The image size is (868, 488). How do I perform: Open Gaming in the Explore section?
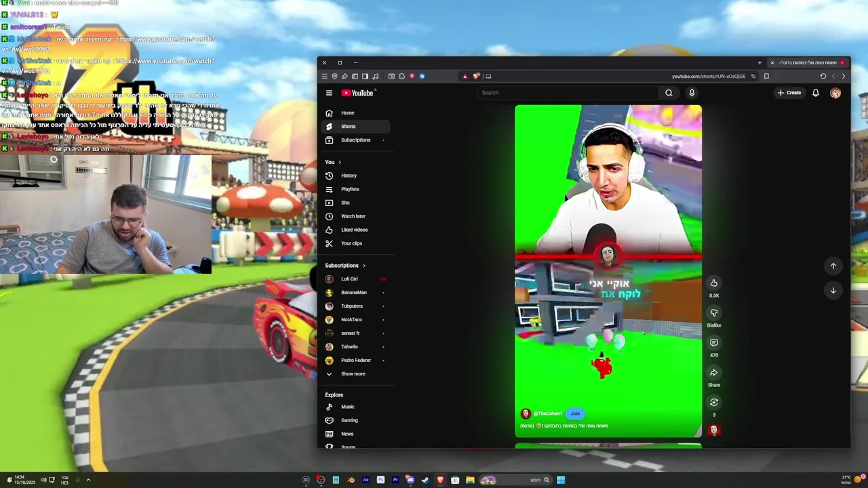click(356, 420)
